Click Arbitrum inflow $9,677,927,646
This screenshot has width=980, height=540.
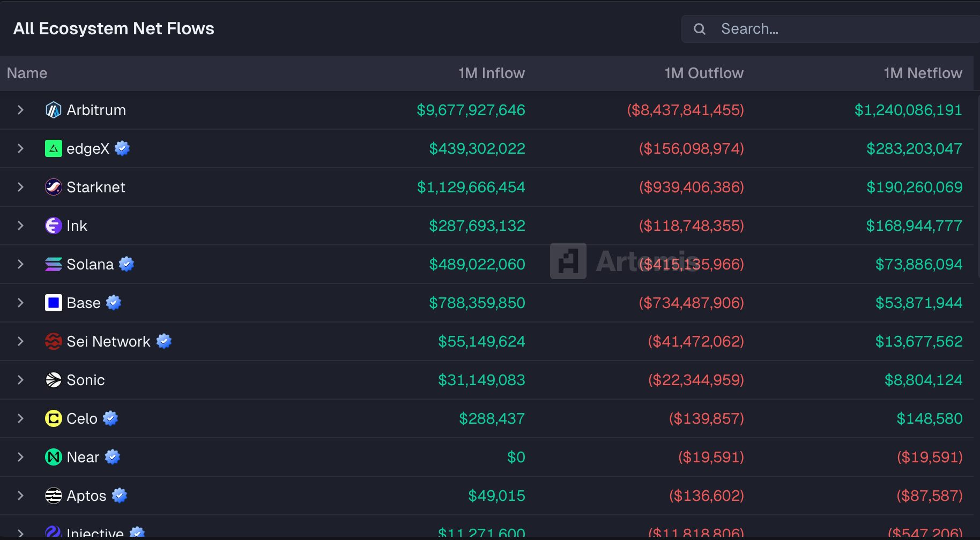pos(471,110)
